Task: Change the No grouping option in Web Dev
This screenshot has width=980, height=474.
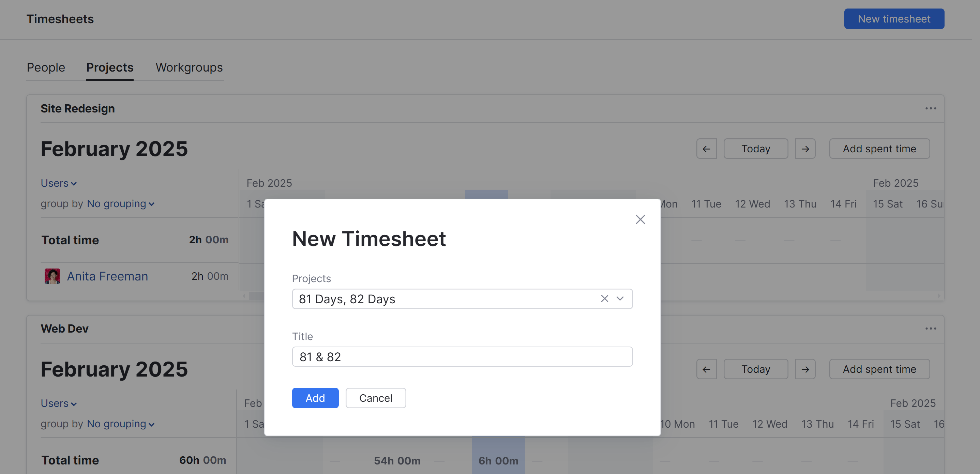Action: click(120, 424)
